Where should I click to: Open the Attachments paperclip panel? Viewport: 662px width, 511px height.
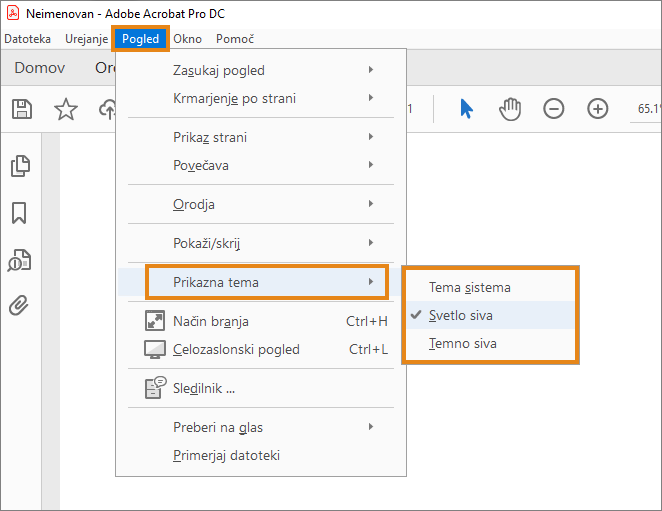pos(19,305)
